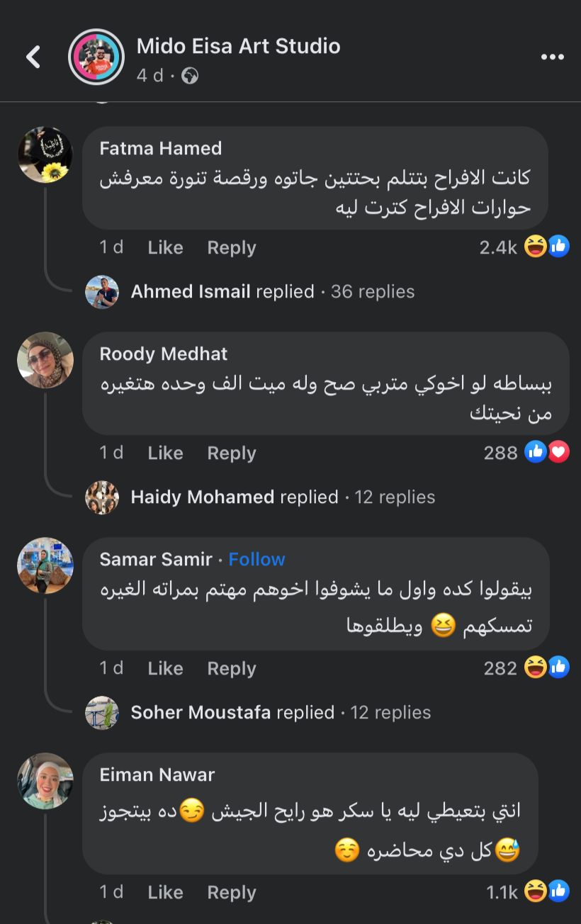
Task: Open Mido Eisa Art Studio profile picture
Action: 96,57
